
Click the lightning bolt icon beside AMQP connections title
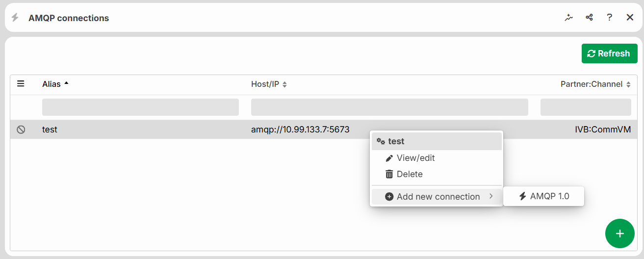coord(15,18)
